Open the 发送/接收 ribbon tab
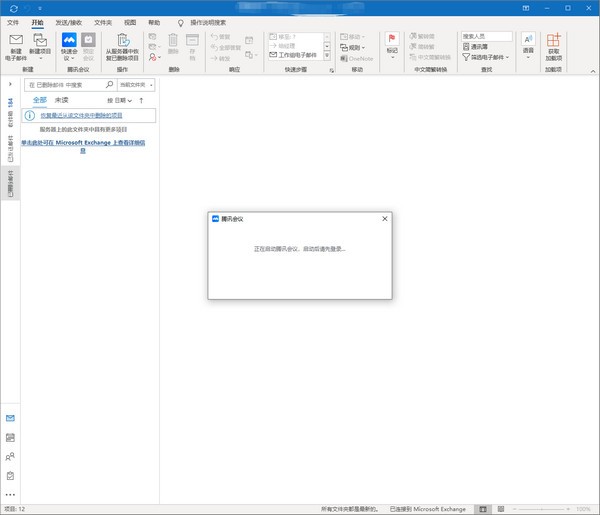Viewport: 600px width, 515px height. pos(70,21)
